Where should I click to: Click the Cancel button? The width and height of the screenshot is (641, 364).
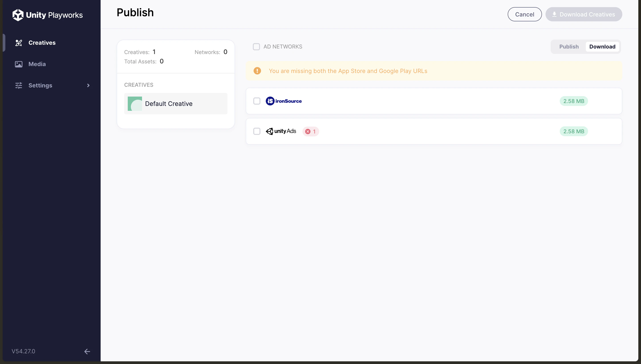coord(525,14)
